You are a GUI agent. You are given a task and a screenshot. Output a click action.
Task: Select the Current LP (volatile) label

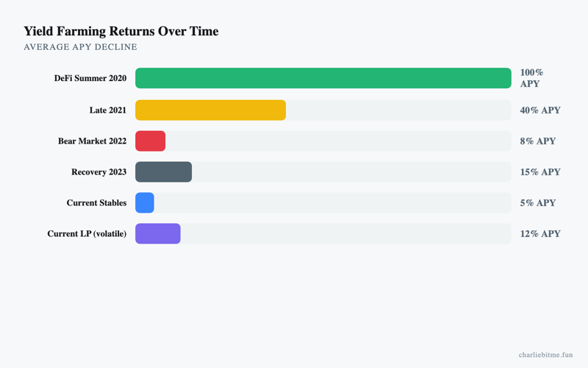87,233
